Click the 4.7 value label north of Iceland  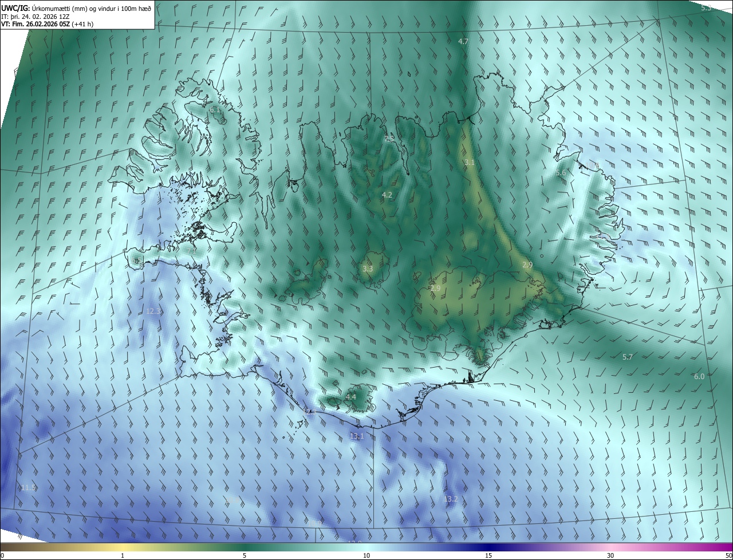(x=463, y=42)
